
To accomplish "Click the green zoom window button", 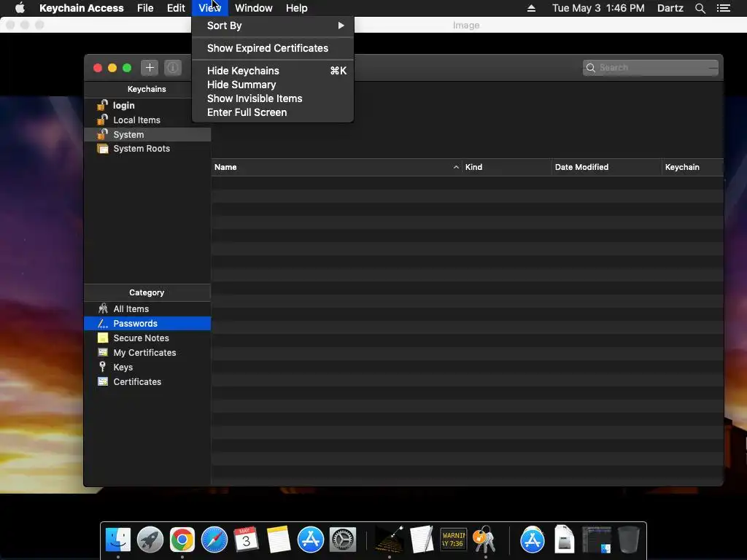I will [127, 68].
